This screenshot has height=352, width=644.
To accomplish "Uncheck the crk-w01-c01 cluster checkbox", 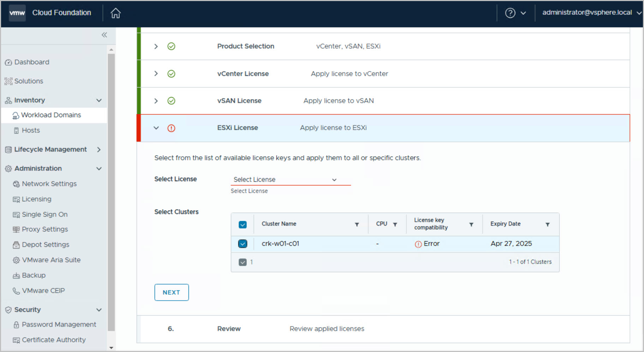I will pos(243,244).
